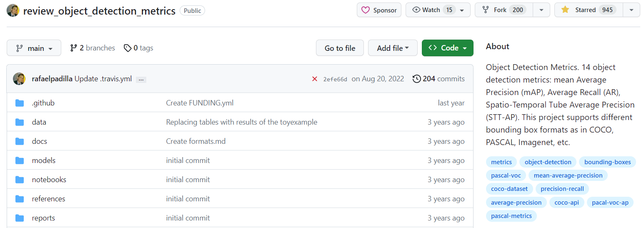This screenshot has width=644, height=228.
Task: View the 2 branches link
Action: [x=93, y=48]
